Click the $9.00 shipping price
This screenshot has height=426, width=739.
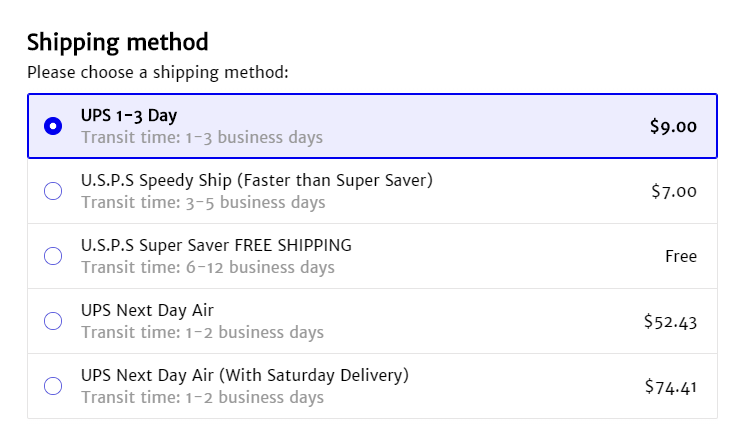click(673, 127)
